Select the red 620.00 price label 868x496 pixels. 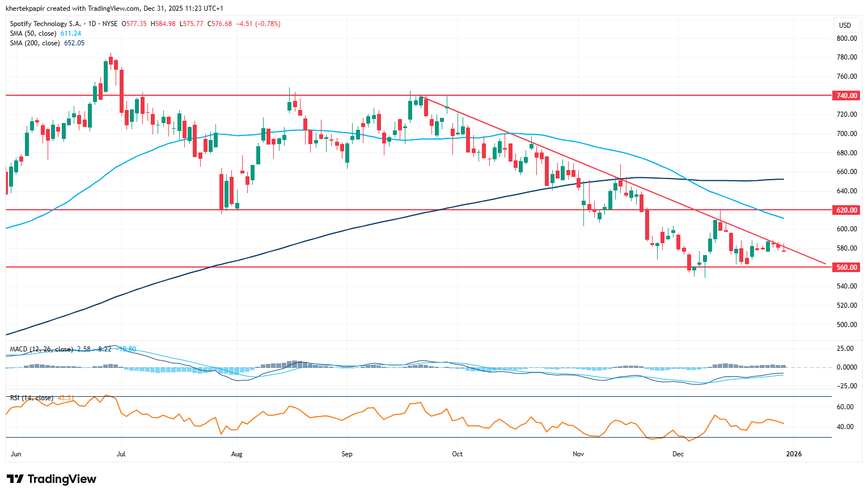click(846, 210)
